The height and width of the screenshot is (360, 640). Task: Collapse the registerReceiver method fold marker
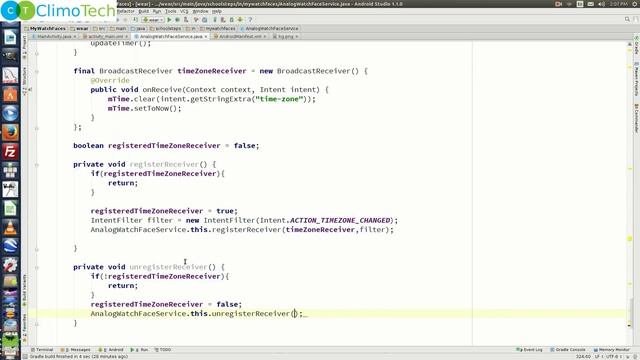tap(37, 165)
